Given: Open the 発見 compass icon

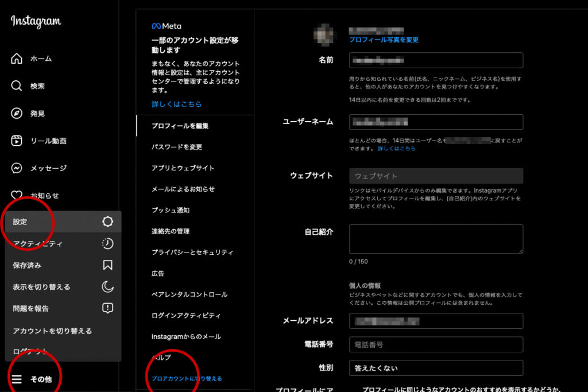Looking at the screenshot, I should click(x=17, y=113).
